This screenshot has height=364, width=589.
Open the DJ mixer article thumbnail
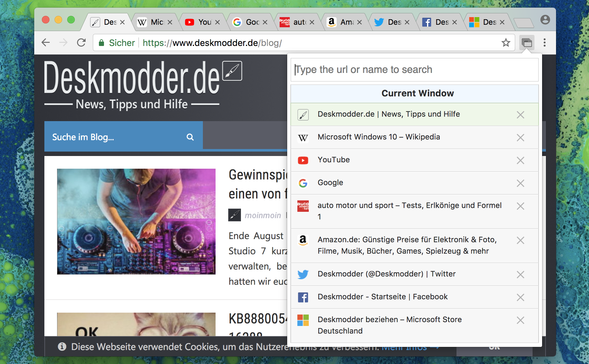(136, 221)
